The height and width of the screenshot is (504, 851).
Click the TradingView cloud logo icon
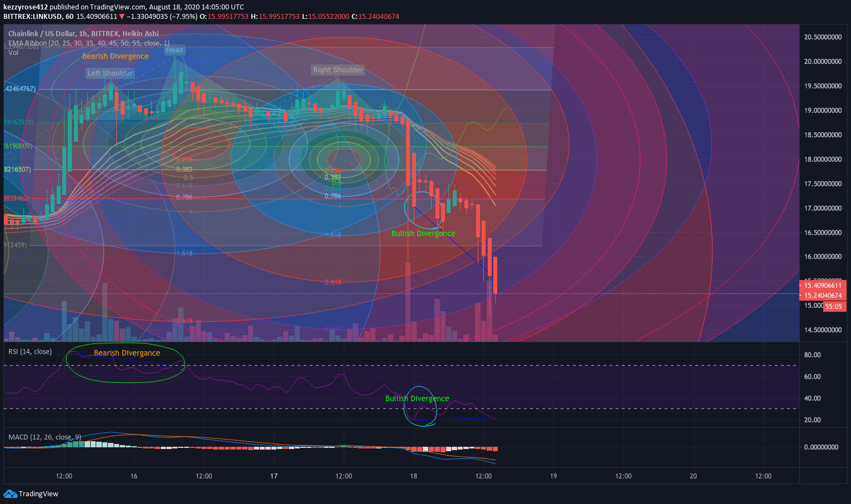10,493
